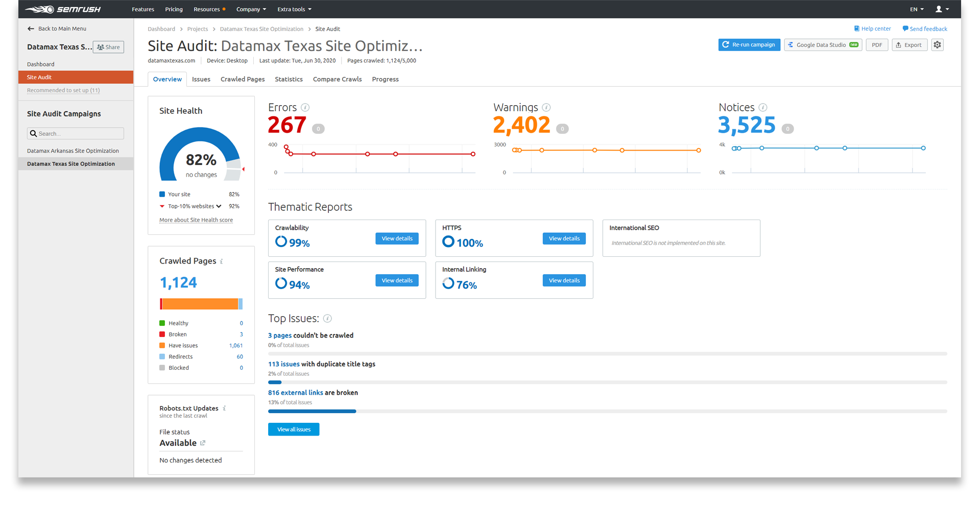Click the Internal Linking score ring icon
Screen dimensions: 980x506
[448, 283]
